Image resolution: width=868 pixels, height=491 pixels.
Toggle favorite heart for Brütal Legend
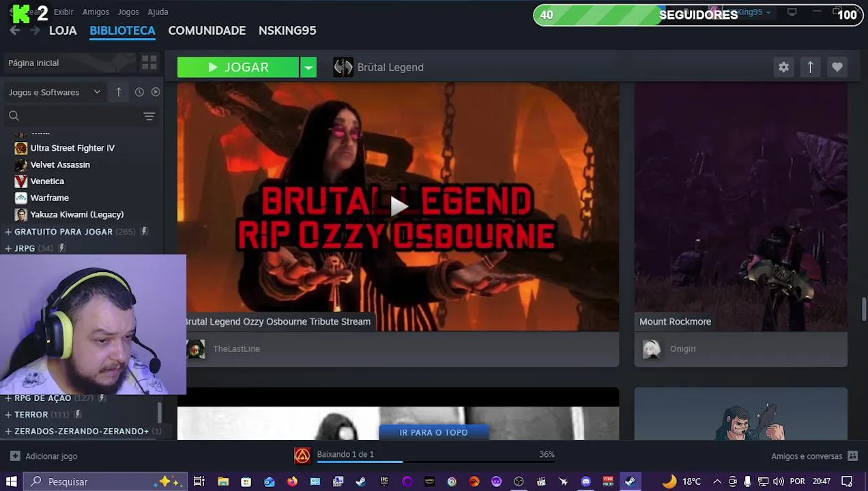[x=837, y=67]
